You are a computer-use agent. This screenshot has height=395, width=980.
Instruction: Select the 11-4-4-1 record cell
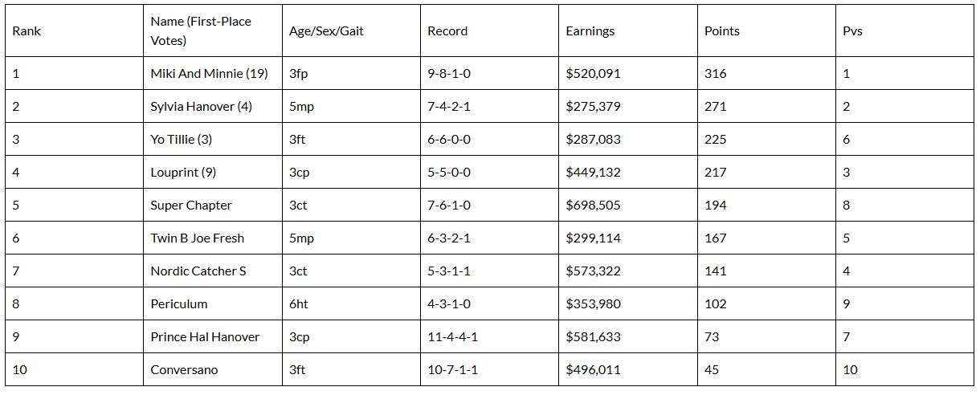click(x=452, y=337)
